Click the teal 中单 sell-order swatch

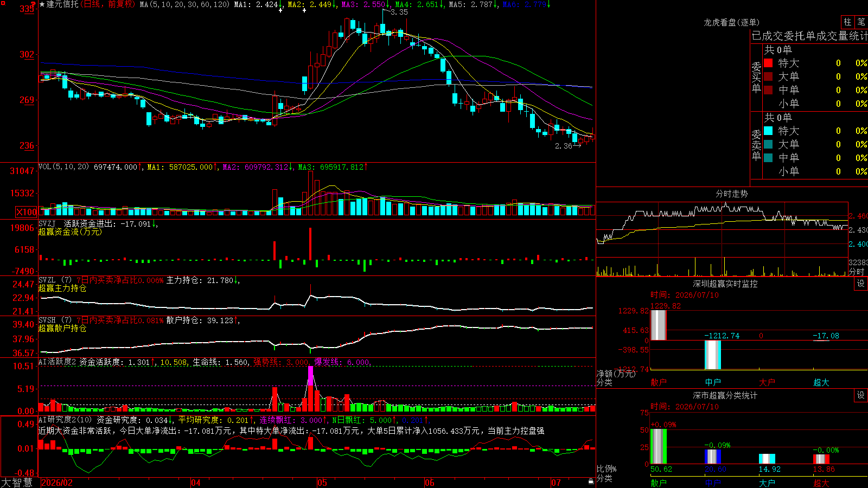(x=768, y=158)
